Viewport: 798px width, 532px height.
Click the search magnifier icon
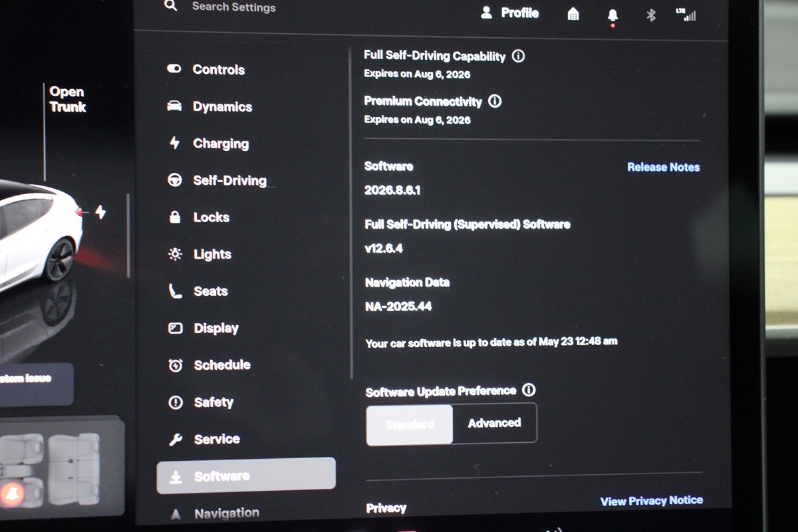pos(171,6)
